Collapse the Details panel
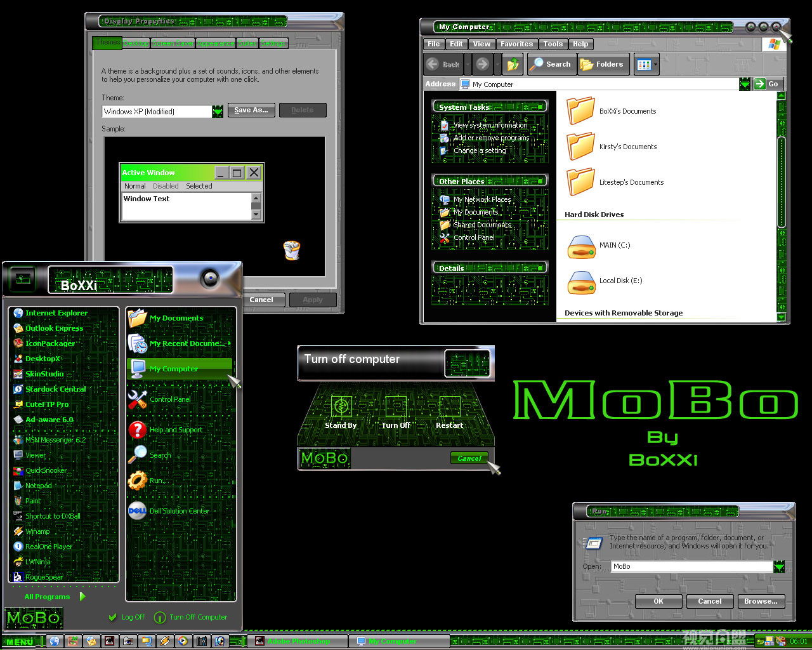 [540, 268]
